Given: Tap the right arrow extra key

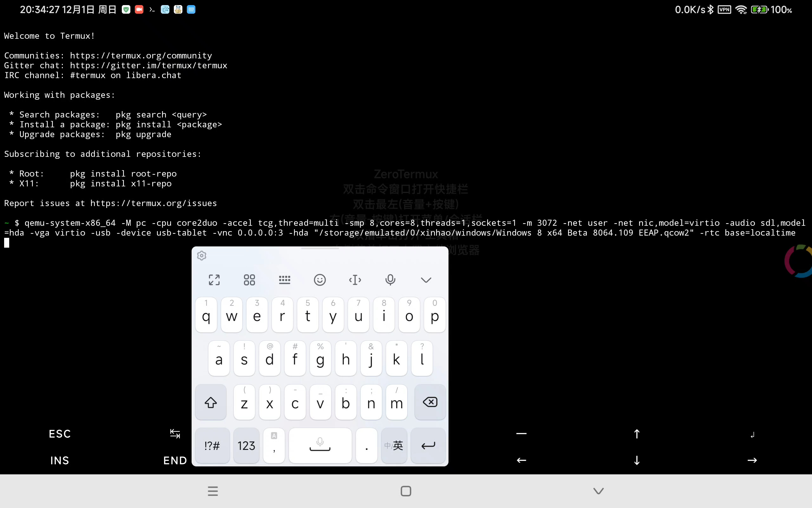Looking at the screenshot, I should [x=752, y=460].
